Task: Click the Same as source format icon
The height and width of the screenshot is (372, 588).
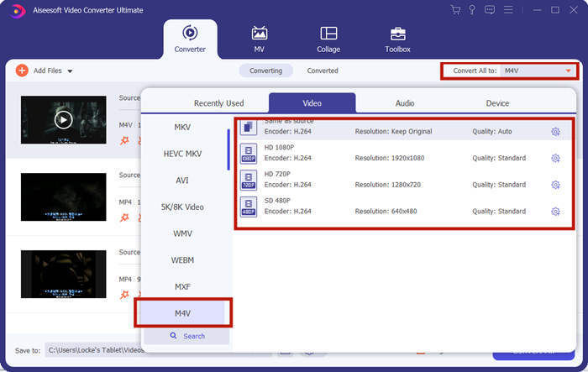Action: (x=249, y=128)
